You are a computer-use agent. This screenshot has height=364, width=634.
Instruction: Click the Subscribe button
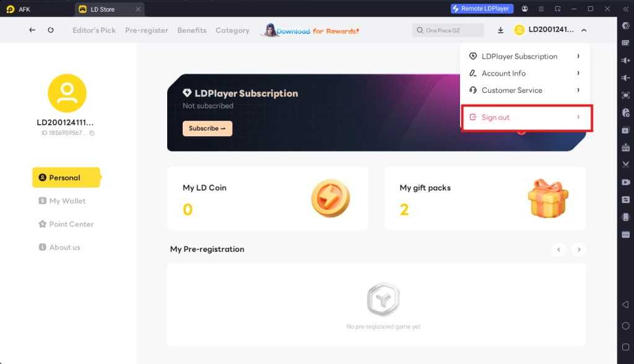pyautogui.click(x=207, y=128)
